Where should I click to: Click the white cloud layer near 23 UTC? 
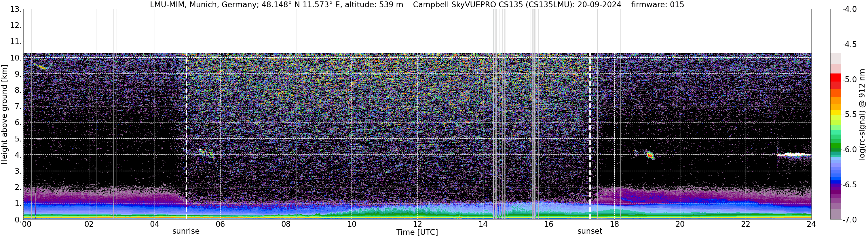coord(794,155)
